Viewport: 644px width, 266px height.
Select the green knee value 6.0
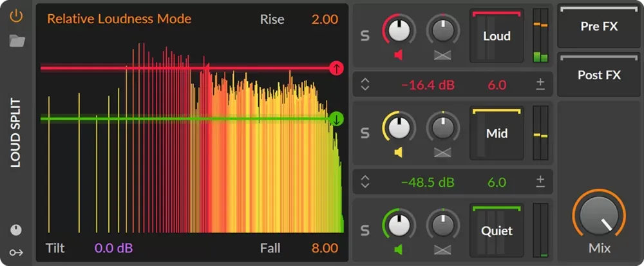[x=497, y=183]
